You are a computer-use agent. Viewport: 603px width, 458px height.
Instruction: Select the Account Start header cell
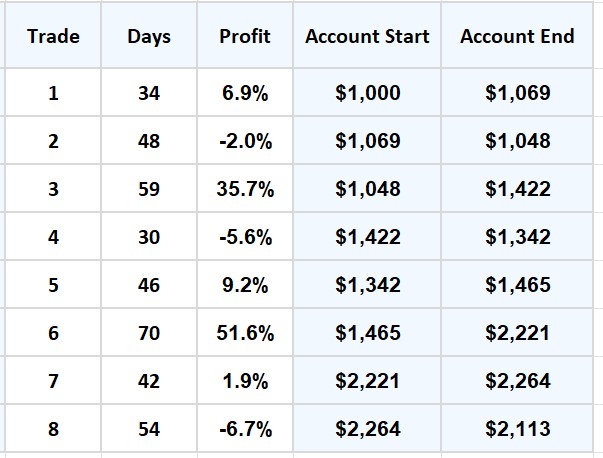click(x=367, y=37)
